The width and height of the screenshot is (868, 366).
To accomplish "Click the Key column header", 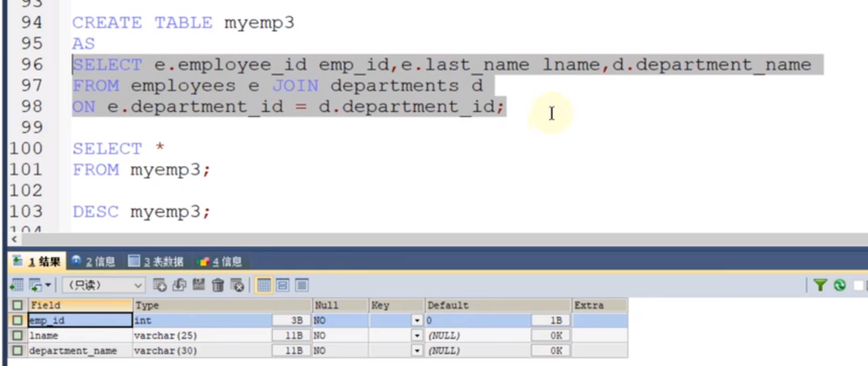I will 397,305.
